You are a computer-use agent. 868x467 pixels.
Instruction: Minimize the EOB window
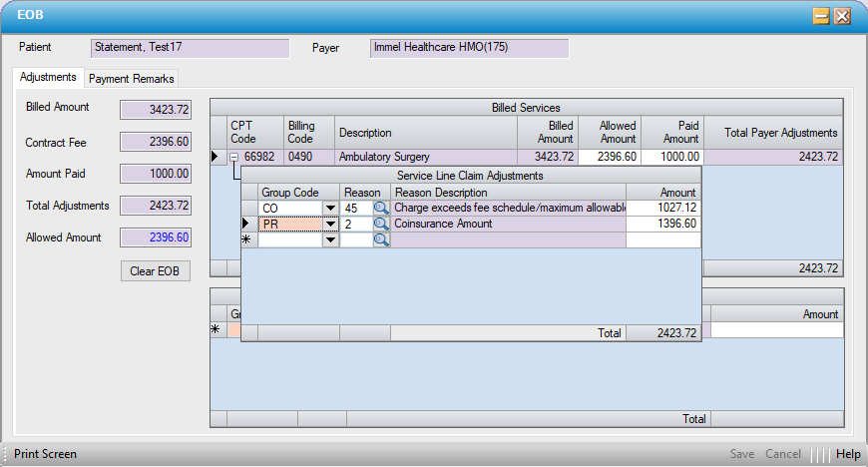pyautogui.click(x=821, y=16)
